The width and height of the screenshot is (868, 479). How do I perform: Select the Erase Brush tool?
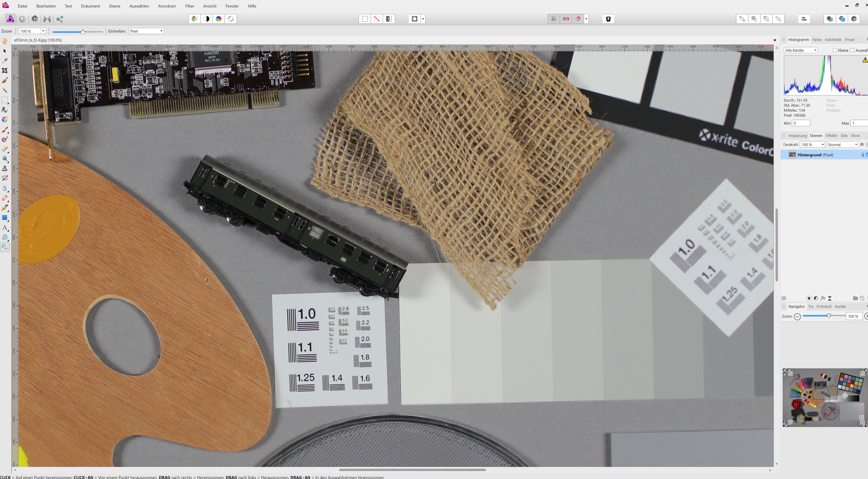click(5, 149)
